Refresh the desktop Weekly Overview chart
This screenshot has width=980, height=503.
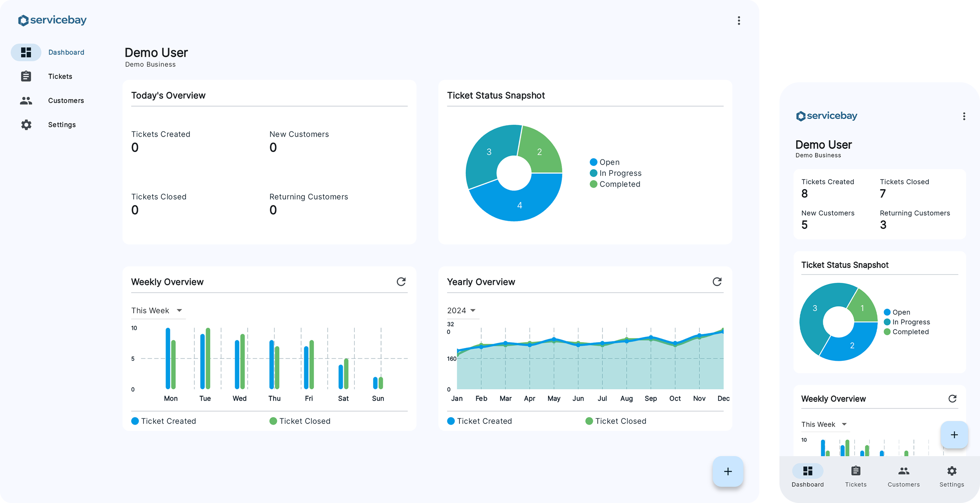[401, 281]
